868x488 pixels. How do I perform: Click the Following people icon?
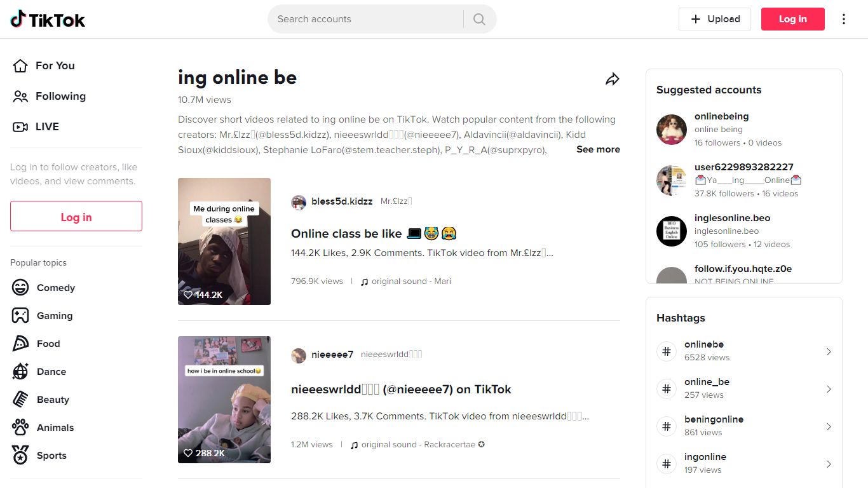(20, 96)
